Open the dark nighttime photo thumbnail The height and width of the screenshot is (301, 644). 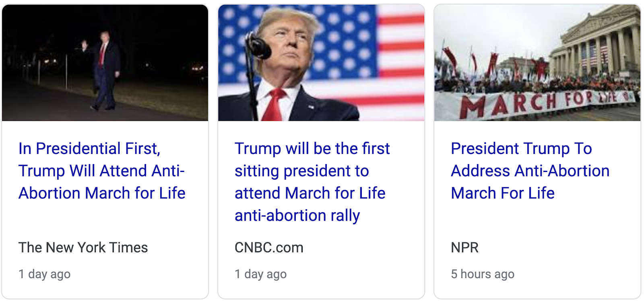click(105, 63)
